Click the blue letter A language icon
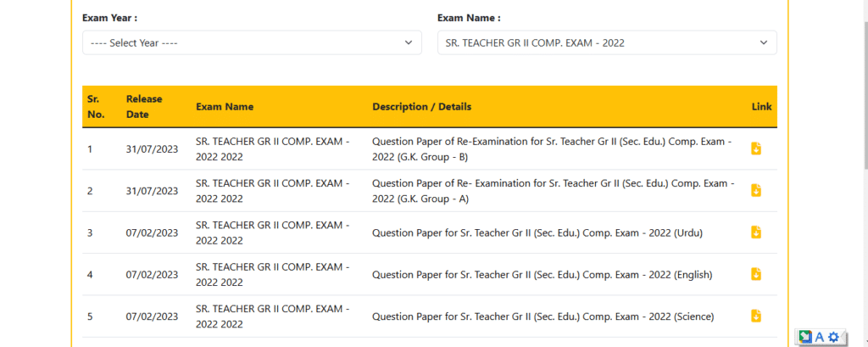 820,337
